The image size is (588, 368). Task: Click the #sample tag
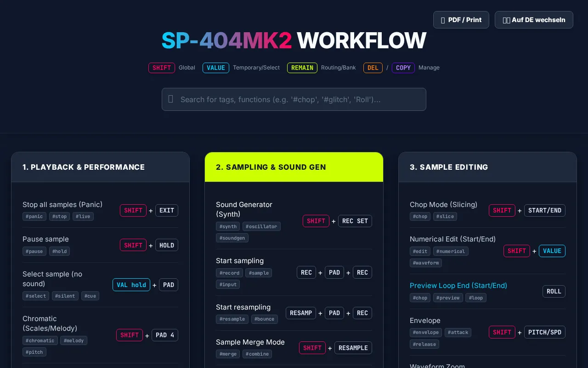tap(259, 273)
